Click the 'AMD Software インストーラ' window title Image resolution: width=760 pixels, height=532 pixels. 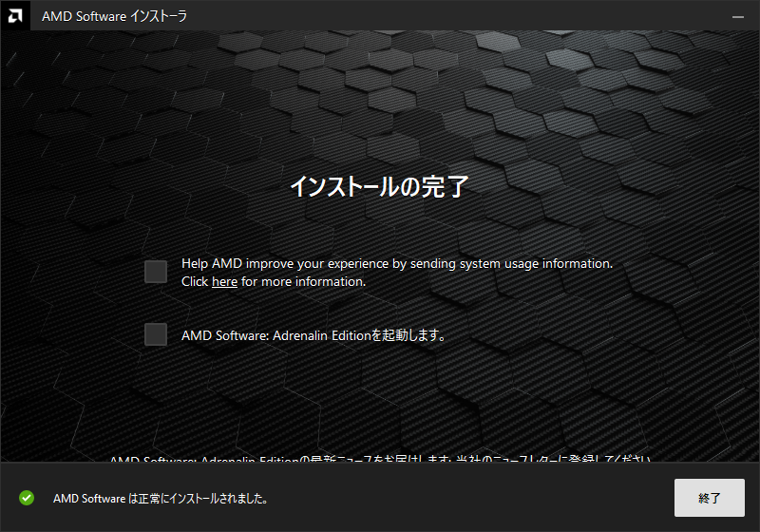click(114, 16)
